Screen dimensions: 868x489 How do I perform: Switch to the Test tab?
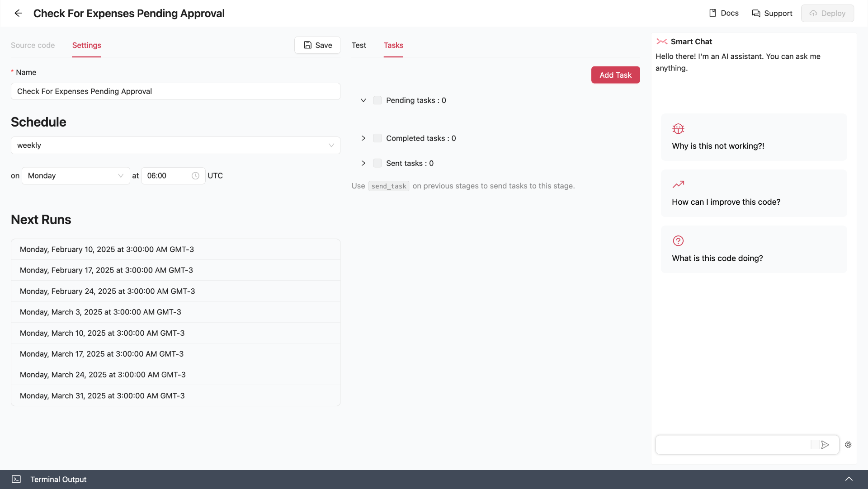(x=359, y=45)
